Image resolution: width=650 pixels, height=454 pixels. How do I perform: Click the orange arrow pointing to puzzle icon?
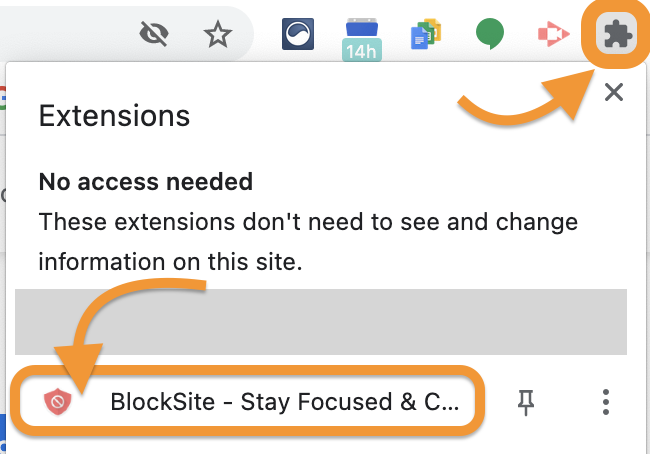pyautogui.click(x=520, y=105)
